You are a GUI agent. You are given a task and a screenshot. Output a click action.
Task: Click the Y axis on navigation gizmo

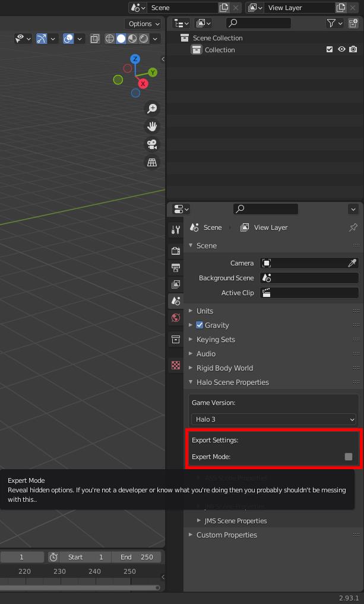pyautogui.click(x=153, y=72)
